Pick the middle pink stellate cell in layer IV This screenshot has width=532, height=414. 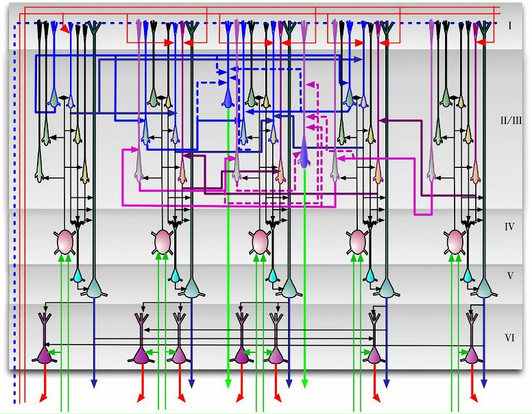[261, 241]
